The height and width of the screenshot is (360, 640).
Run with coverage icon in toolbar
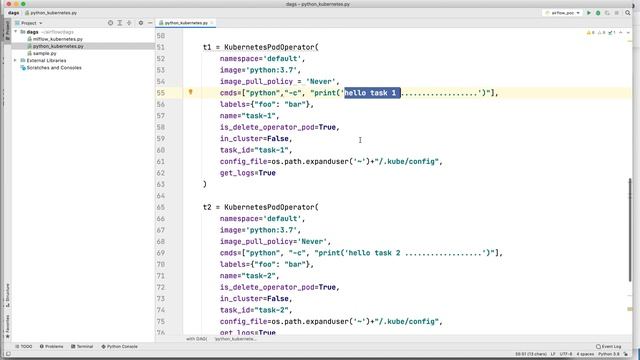click(x=607, y=13)
